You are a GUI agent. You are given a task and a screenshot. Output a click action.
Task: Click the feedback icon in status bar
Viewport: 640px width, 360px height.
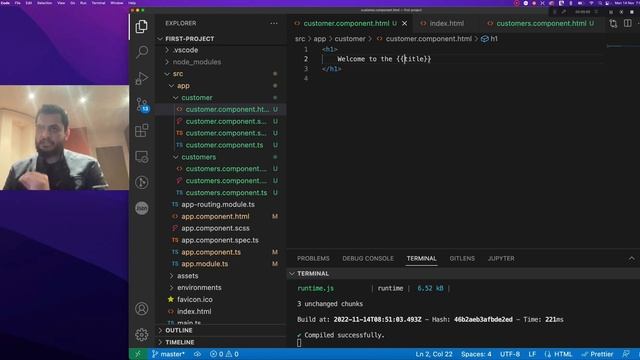pos(626,354)
